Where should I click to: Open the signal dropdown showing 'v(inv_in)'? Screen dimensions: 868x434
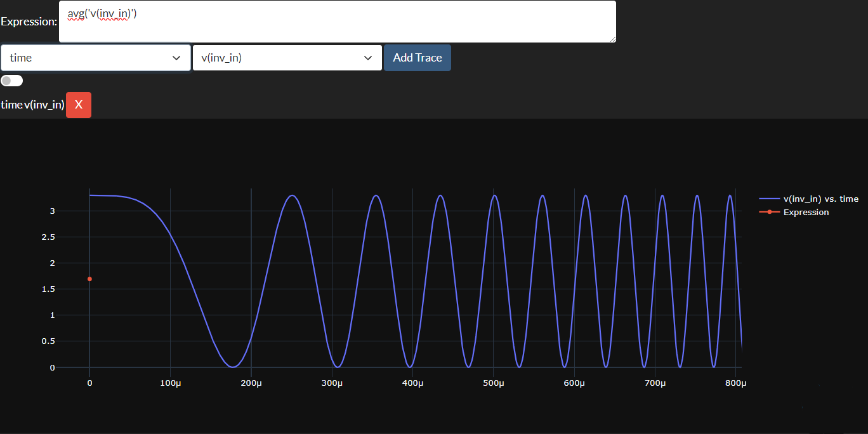287,57
